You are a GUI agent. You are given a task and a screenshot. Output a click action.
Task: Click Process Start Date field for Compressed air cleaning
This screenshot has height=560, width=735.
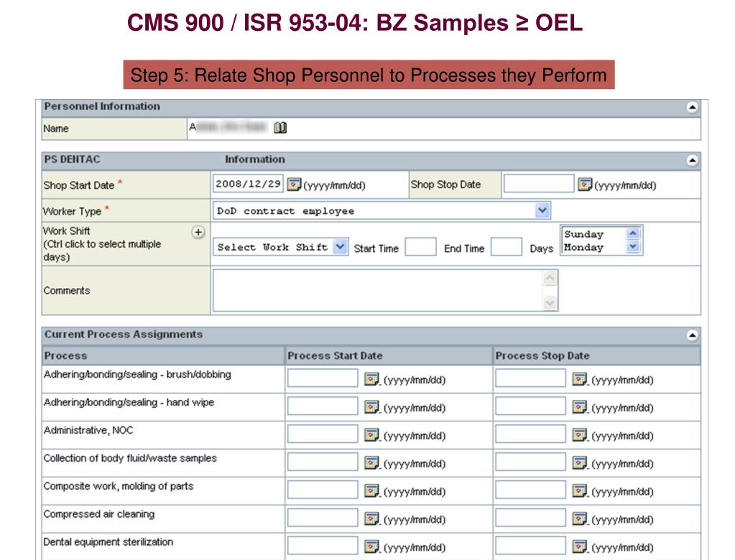[x=323, y=518]
